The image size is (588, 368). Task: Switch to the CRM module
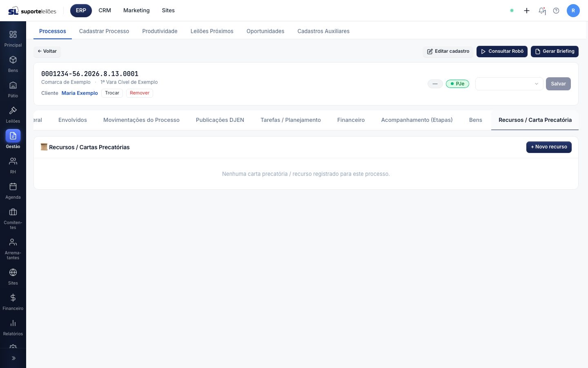[105, 11]
